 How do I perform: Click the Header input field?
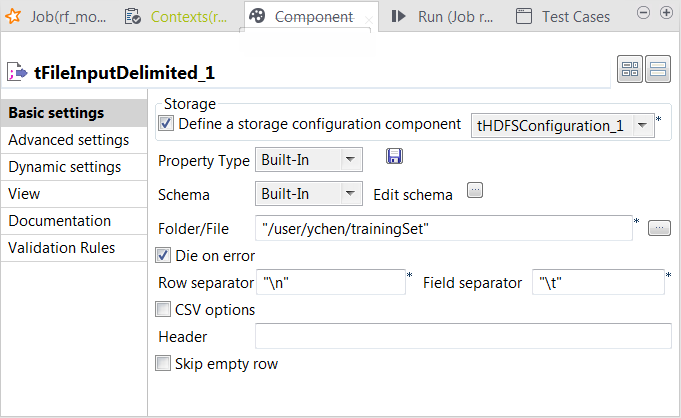(463, 337)
